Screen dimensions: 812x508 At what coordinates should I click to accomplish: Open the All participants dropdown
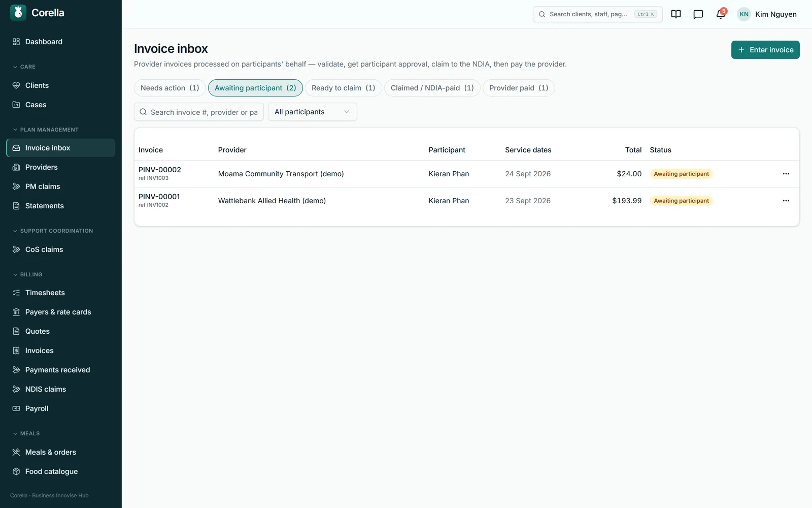click(313, 112)
